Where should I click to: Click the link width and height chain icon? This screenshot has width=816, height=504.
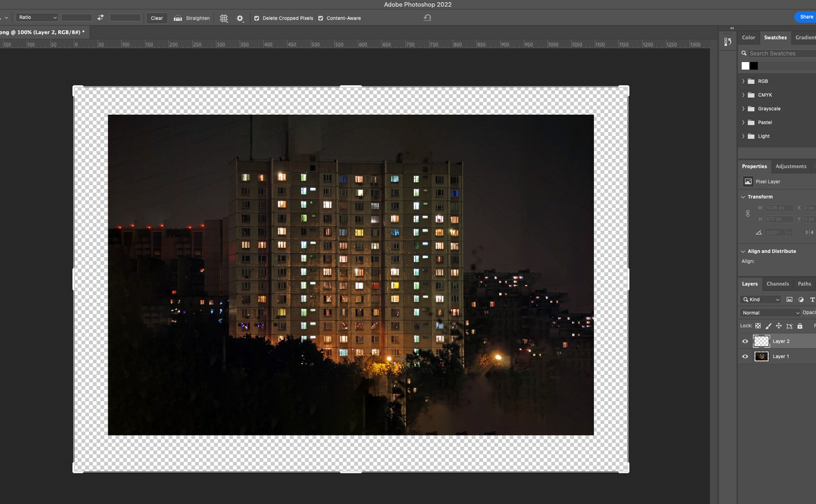point(747,214)
